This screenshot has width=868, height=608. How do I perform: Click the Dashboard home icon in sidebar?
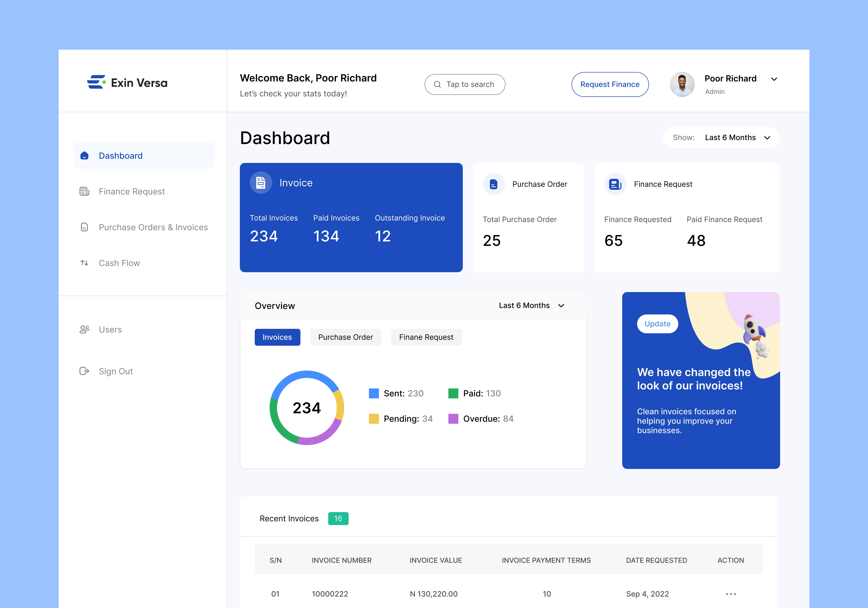pos(84,156)
